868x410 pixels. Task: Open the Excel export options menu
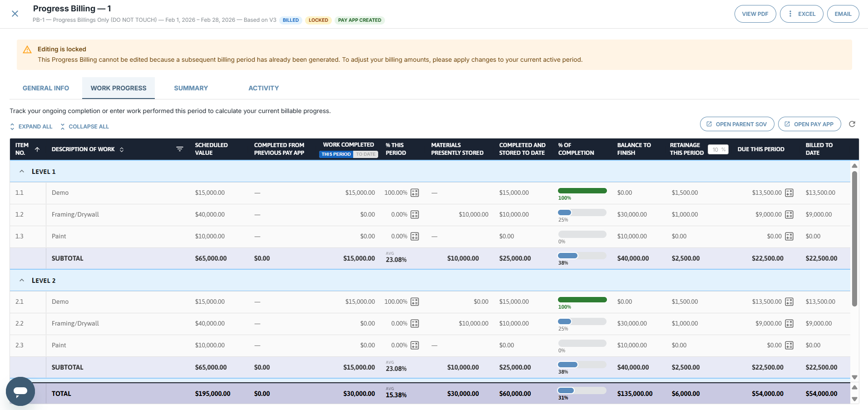coord(801,14)
